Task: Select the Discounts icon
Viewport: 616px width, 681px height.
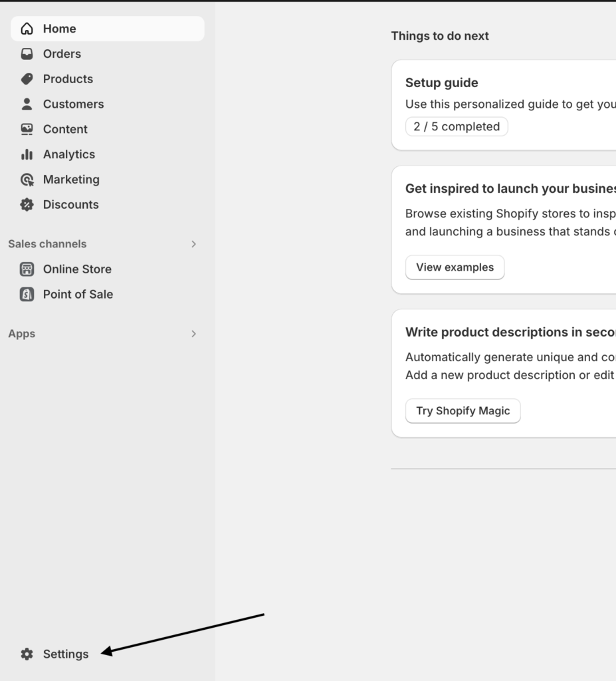Action: [x=27, y=204]
